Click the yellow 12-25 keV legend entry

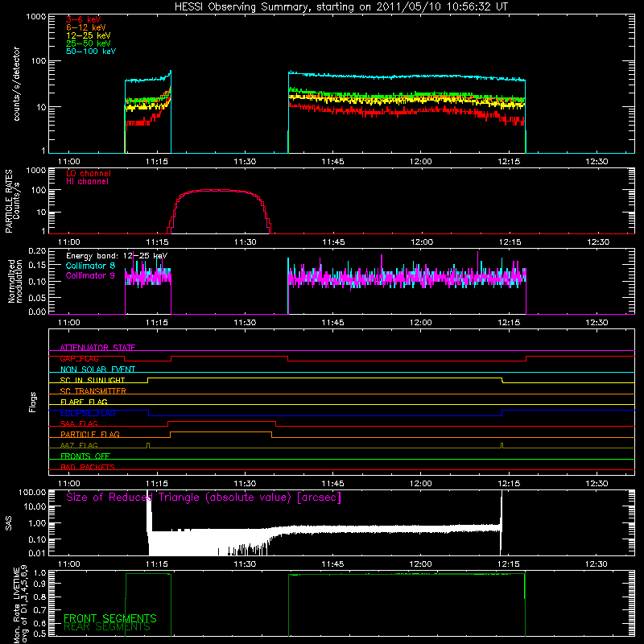[x=88, y=35]
